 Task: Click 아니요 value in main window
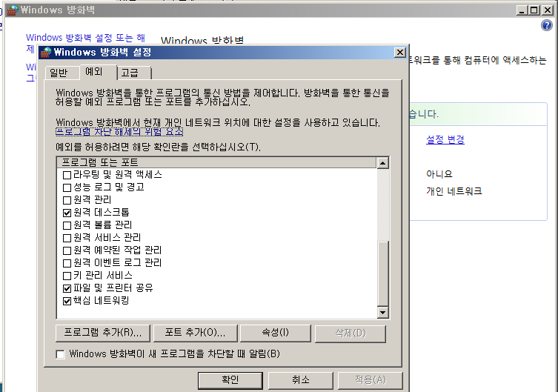[x=439, y=174]
